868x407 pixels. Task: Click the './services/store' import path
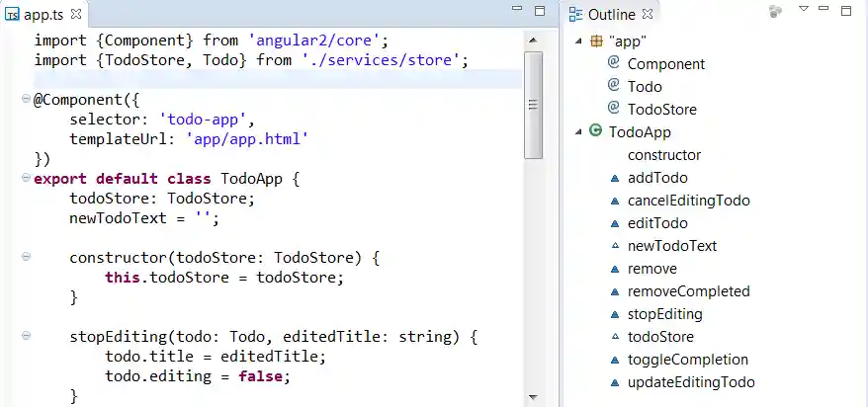pos(382,59)
